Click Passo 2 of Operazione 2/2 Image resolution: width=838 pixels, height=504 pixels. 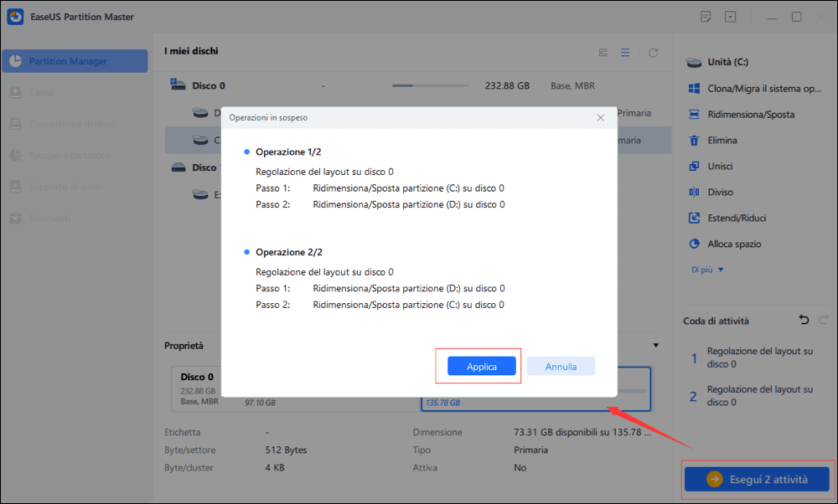pyautogui.click(x=380, y=305)
